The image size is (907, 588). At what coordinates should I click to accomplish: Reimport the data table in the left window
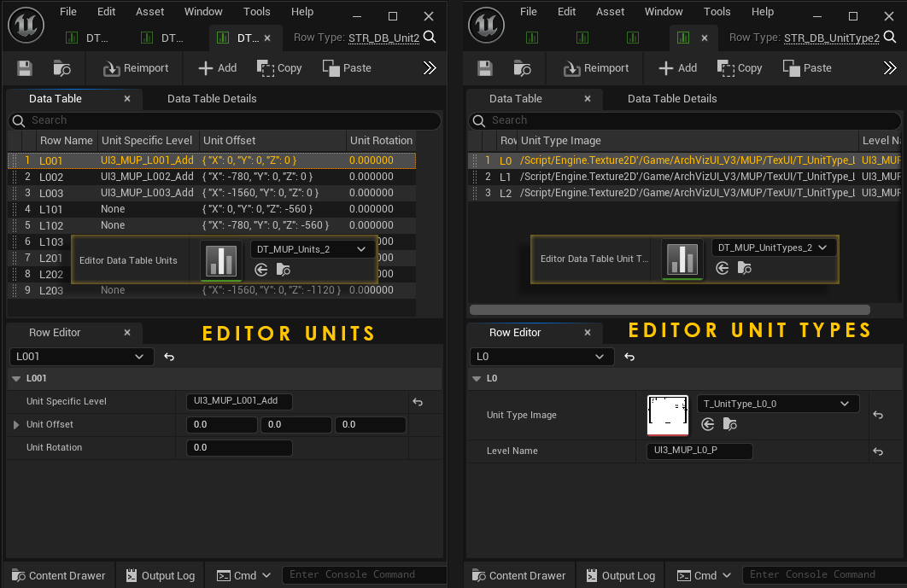(136, 68)
